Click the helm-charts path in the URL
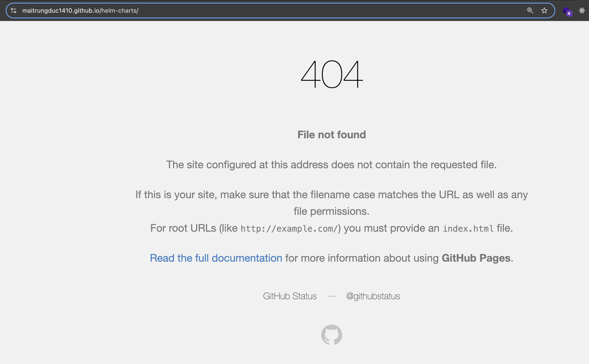Image resolution: width=589 pixels, height=364 pixels. pos(119,11)
